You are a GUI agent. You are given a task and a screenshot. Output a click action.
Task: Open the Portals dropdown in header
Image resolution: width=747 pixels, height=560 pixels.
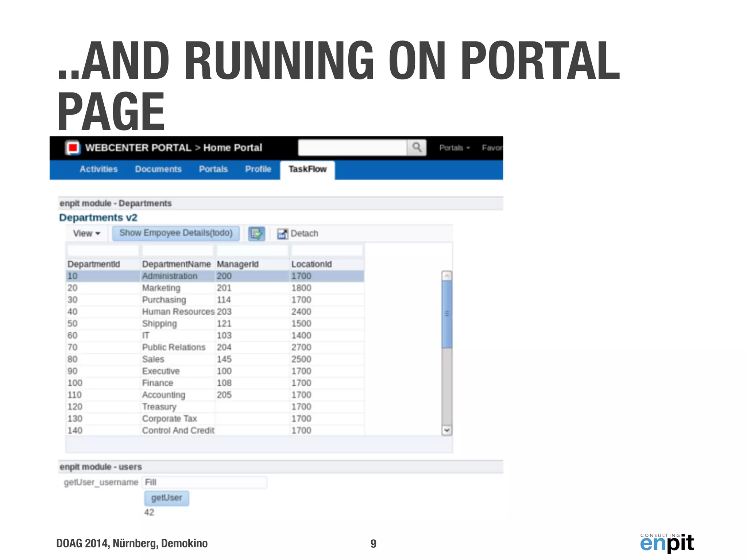(454, 148)
